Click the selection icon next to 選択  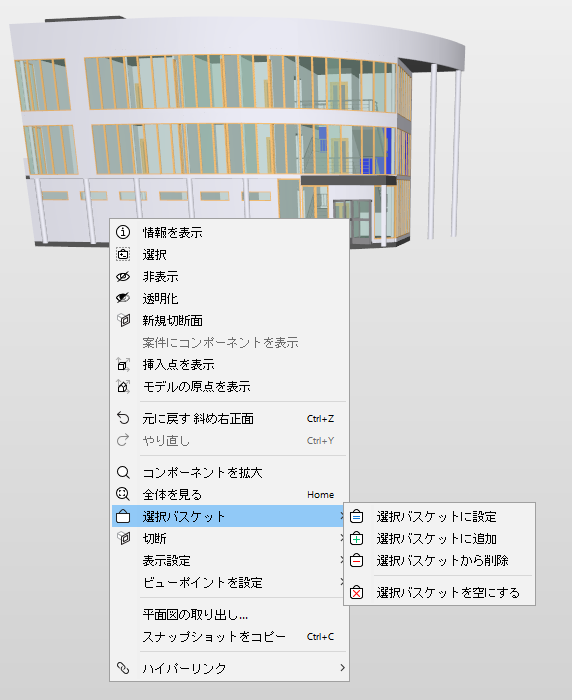(123, 254)
